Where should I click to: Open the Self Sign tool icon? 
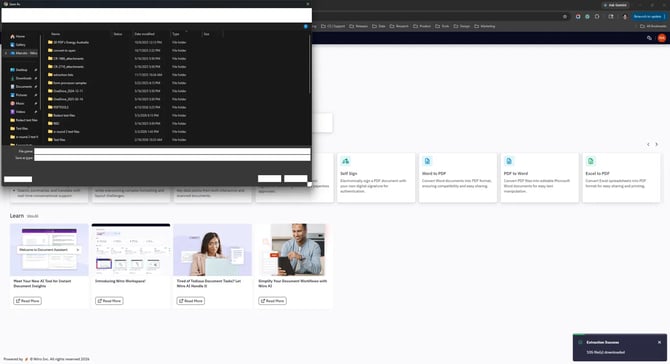[345, 161]
